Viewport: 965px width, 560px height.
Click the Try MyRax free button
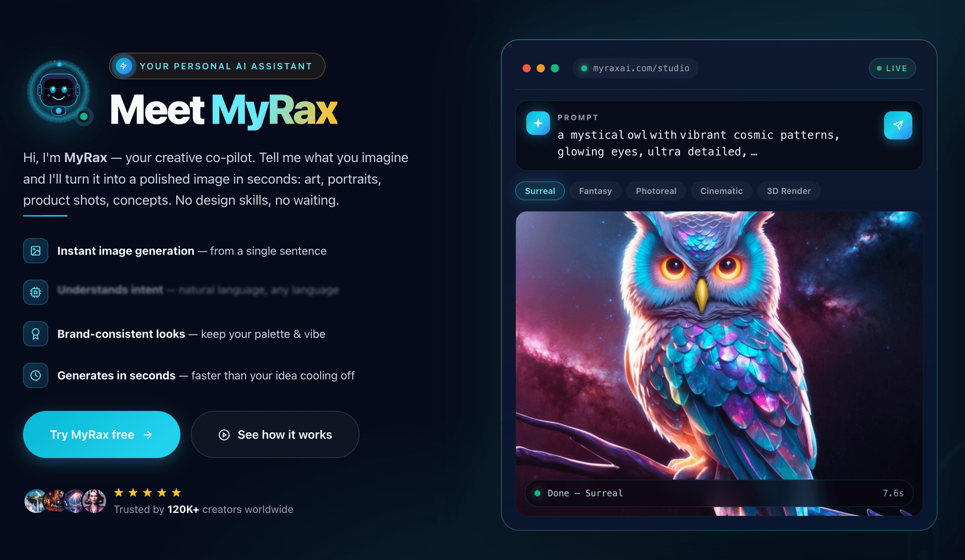click(x=102, y=434)
